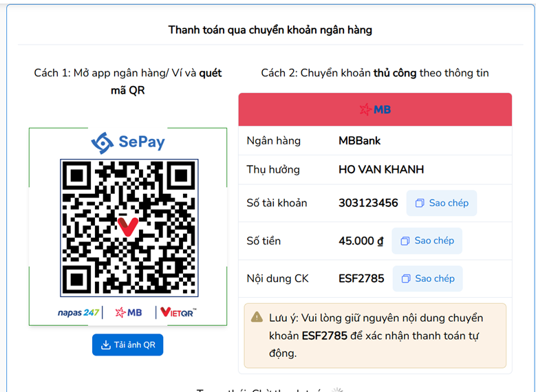Click the VietQR payment QR code
Image resolution: width=536 pixels, height=392 pixels.
[129, 228]
